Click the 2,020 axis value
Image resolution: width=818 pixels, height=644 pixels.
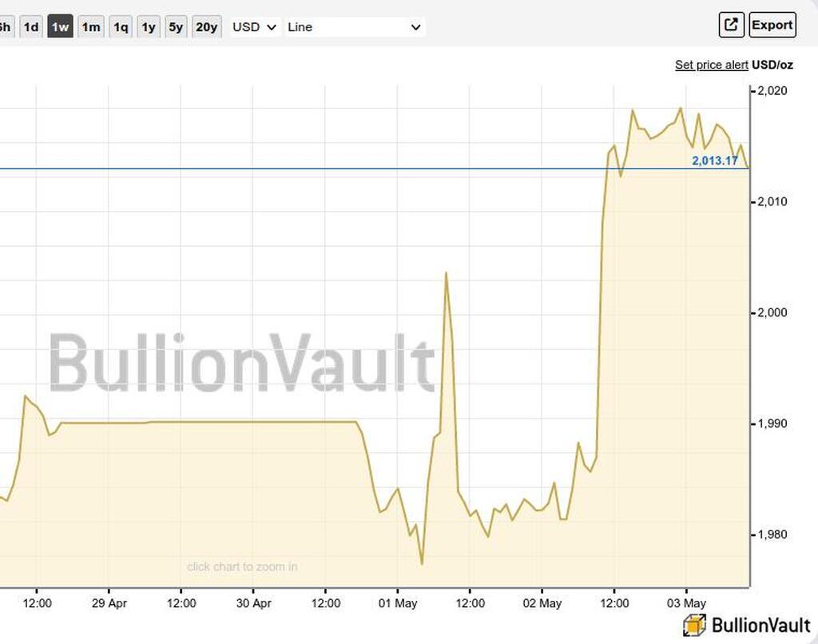pos(772,91)
